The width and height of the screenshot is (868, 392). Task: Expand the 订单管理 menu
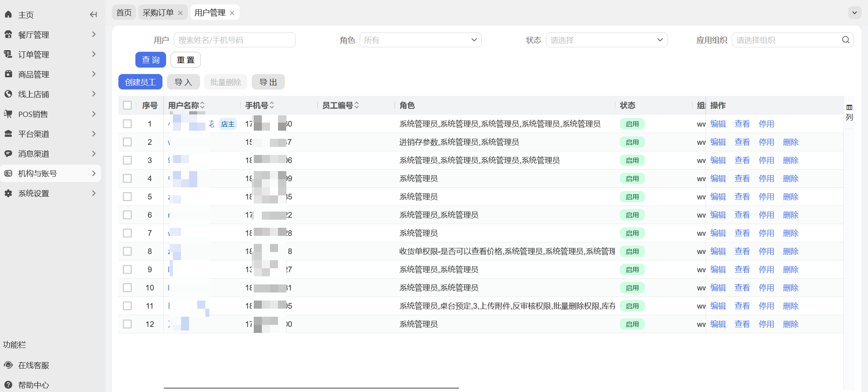tap(94, 54)
